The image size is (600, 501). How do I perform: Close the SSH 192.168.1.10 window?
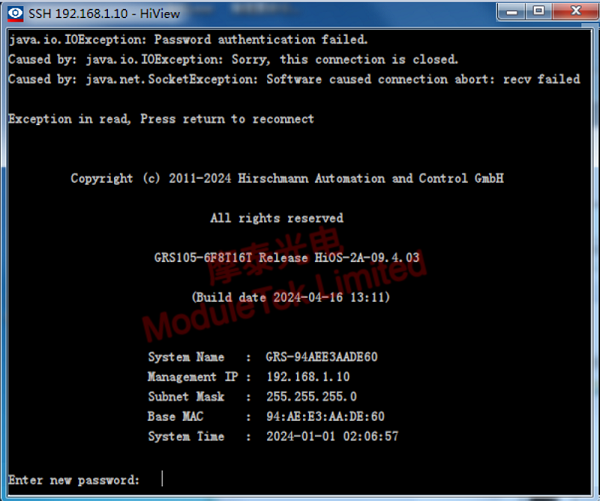[576, 11]
